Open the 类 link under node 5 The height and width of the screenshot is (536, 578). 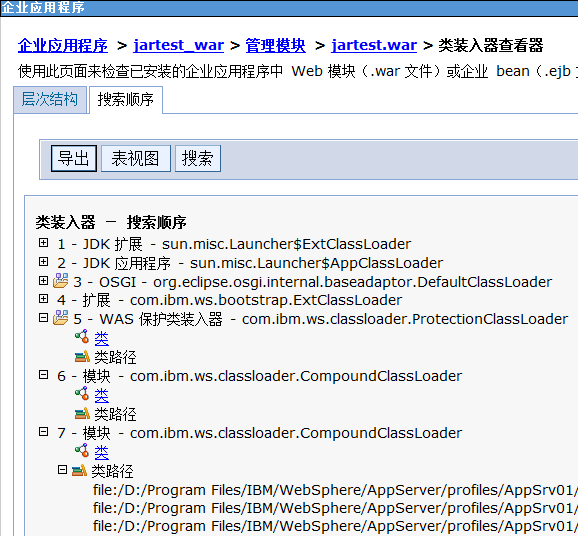point(101,338)
